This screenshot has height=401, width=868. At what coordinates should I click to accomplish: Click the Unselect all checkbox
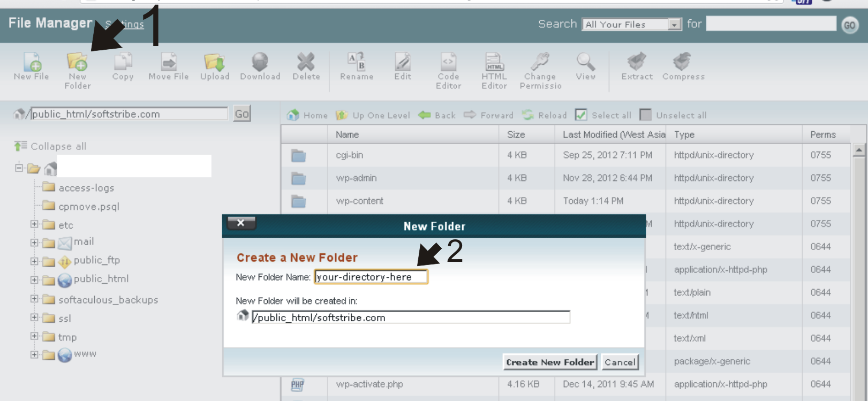(646, 115)
